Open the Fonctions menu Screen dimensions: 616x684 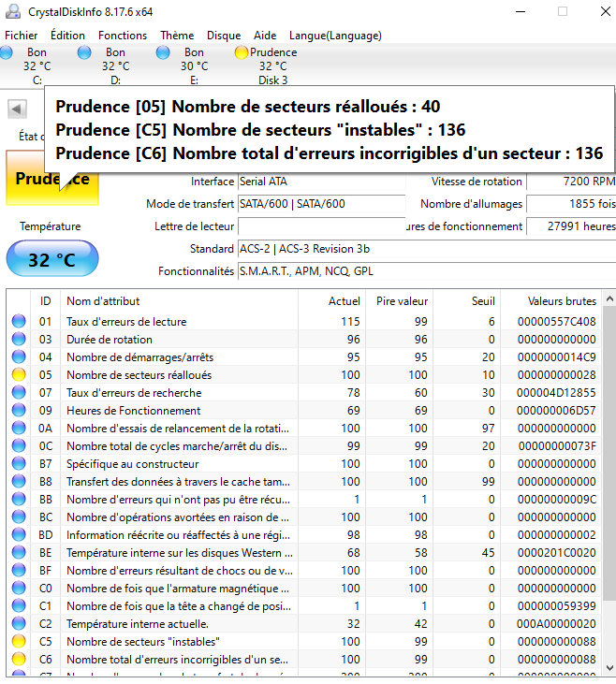123,36
